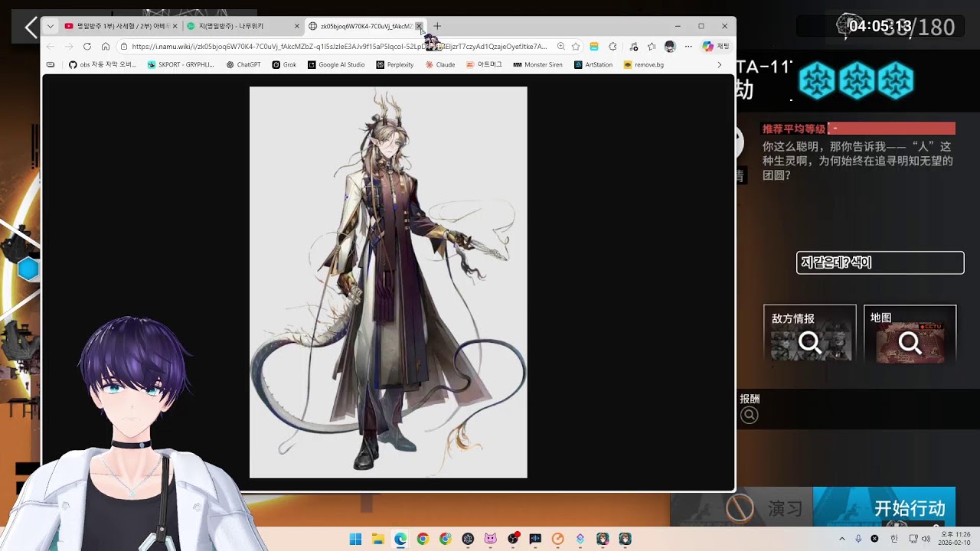
Task: Add this page to favorites
Action: 576,47
